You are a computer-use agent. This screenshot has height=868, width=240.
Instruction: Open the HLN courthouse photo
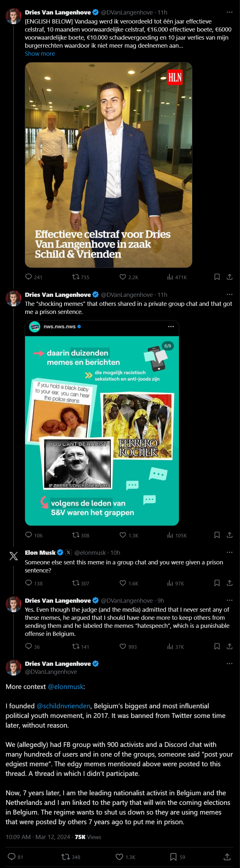click(108, 165)
